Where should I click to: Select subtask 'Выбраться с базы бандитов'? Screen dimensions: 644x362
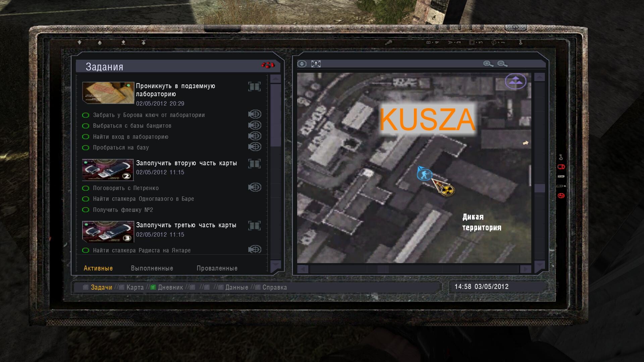pos(132,126)
